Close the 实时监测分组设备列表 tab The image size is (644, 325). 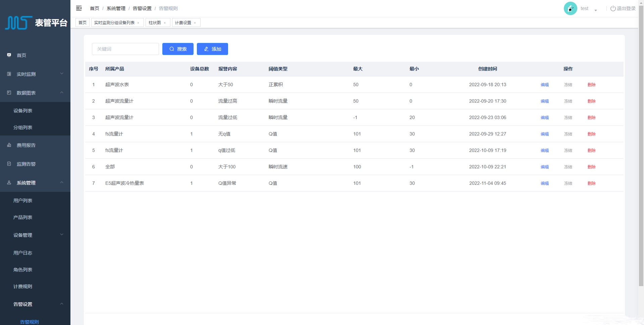click(x=138, y=23)
